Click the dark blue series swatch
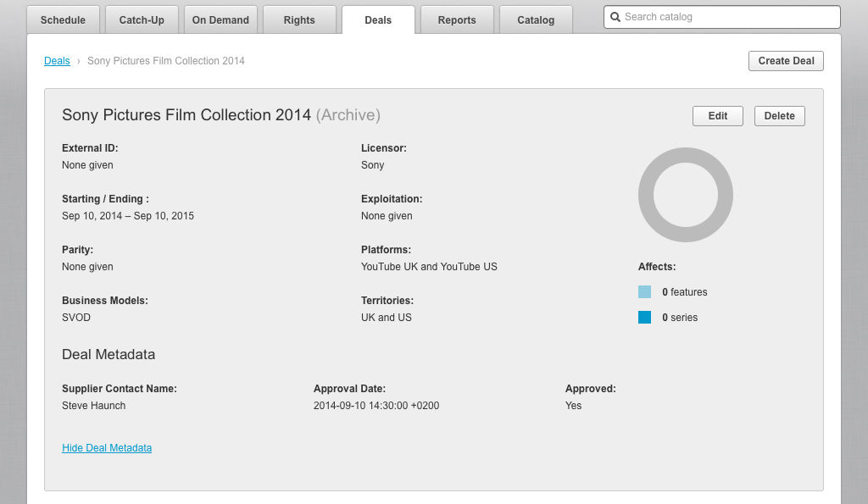The image size is (868, 504). pos(644,317)
